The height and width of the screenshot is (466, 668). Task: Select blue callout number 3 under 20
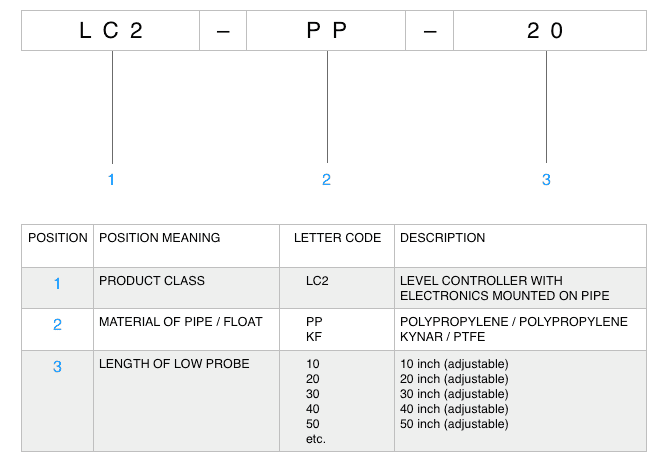546,180
